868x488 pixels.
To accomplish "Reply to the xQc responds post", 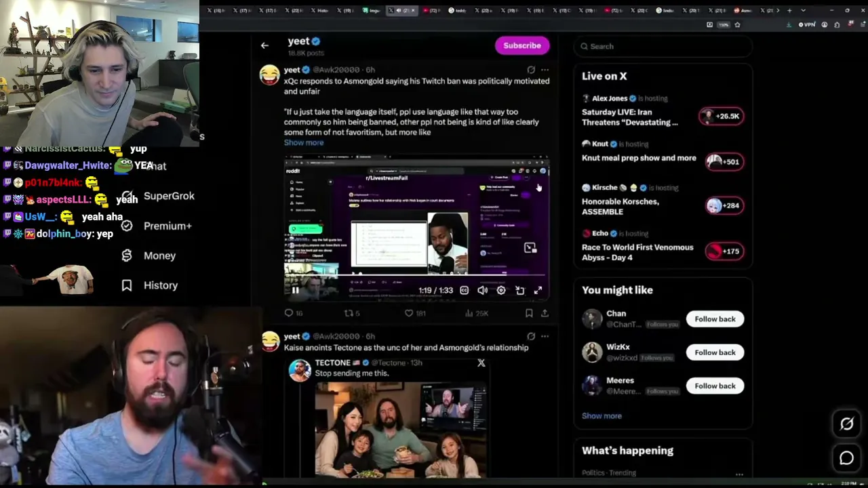I will click(293, 313).
